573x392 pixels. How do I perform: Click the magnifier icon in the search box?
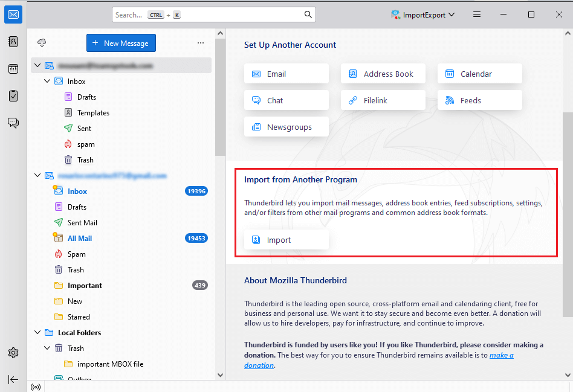[308, 14]
